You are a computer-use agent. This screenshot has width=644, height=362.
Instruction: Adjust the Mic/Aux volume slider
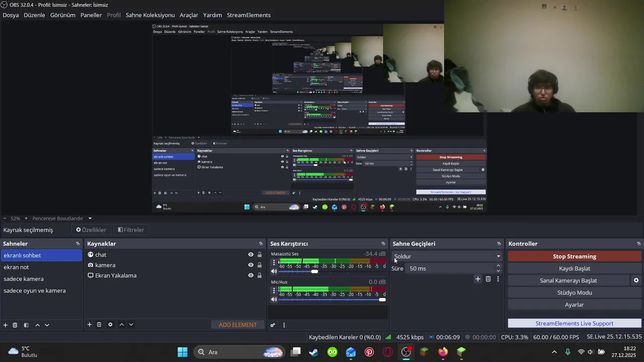tap(332, 300)
